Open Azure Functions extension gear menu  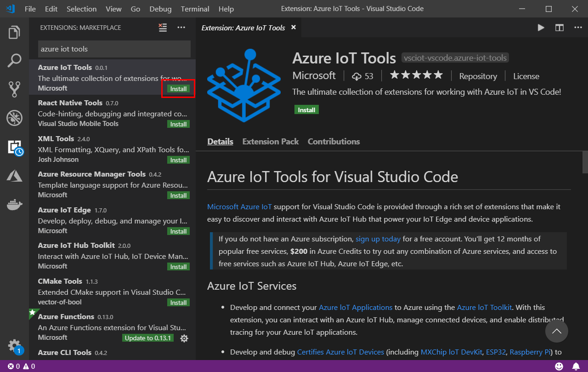(x=184, y=338)
